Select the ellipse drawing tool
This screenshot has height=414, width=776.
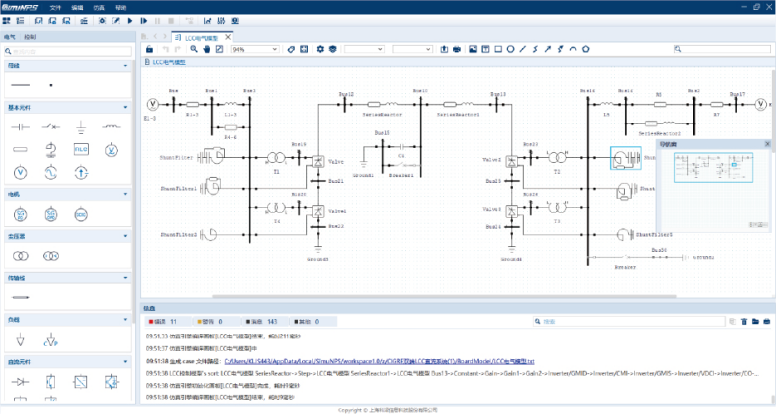(511, 49)
